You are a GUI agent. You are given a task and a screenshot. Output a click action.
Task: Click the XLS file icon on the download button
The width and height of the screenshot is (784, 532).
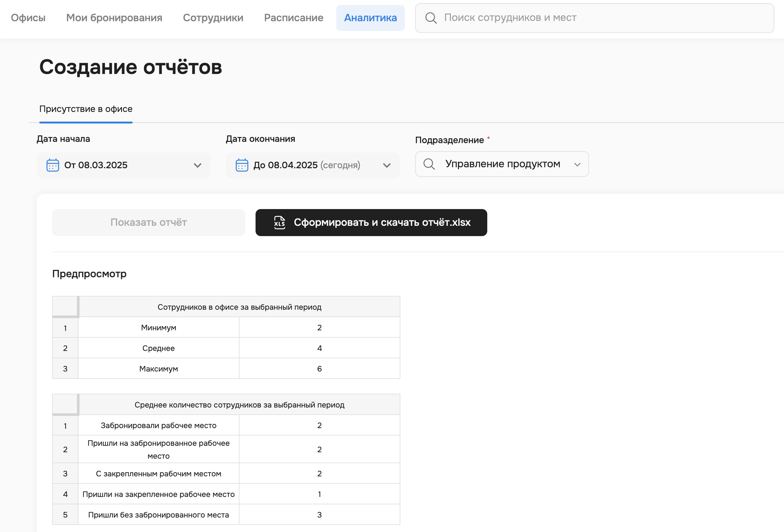[279, 223]
